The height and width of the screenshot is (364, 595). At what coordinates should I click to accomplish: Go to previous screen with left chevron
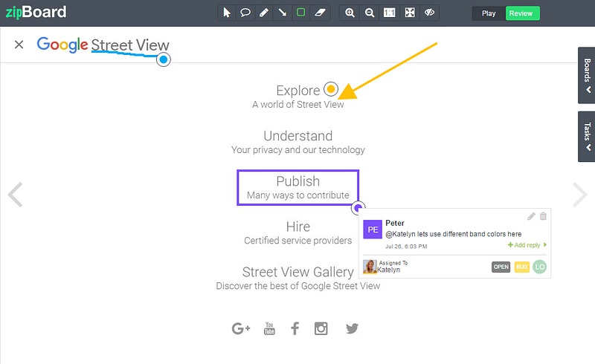[16, 195]
